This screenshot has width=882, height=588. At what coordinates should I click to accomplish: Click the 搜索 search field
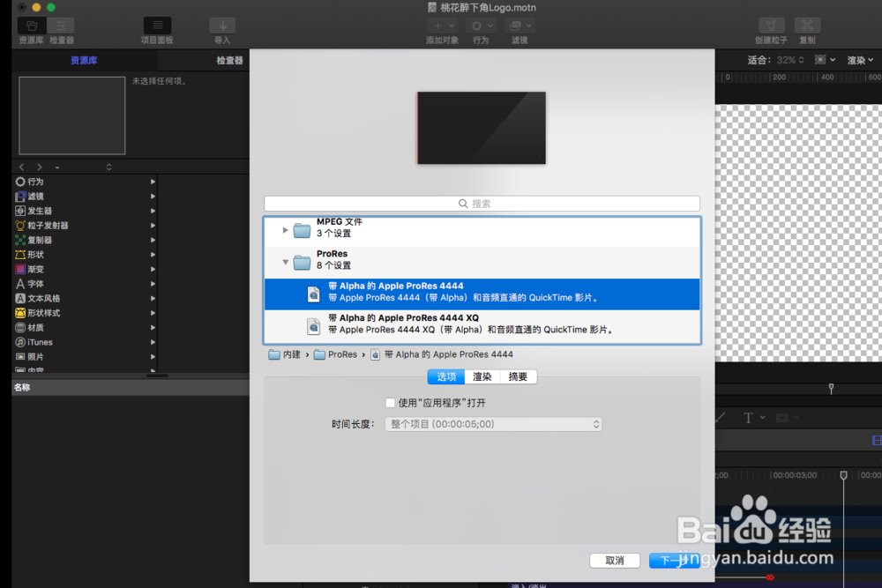coord(482,204)
